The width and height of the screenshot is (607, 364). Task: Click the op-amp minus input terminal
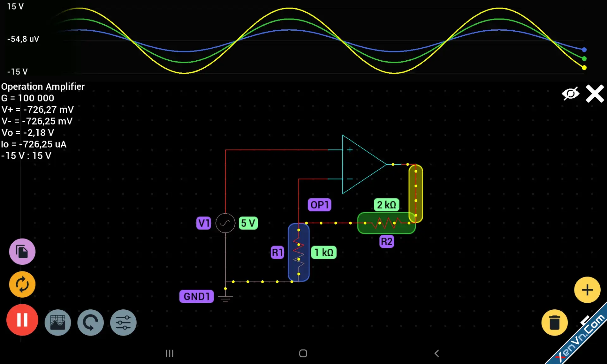point(350,179)
